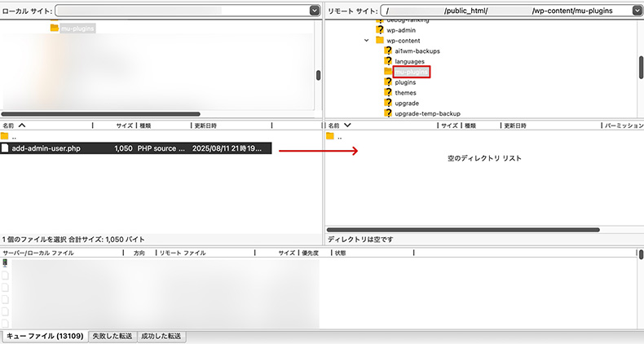Image resolution: width=644 pixels, height=344 pixels.
Task: Switch to 失敗した転送 tab
Action: (x=112, y=336)
